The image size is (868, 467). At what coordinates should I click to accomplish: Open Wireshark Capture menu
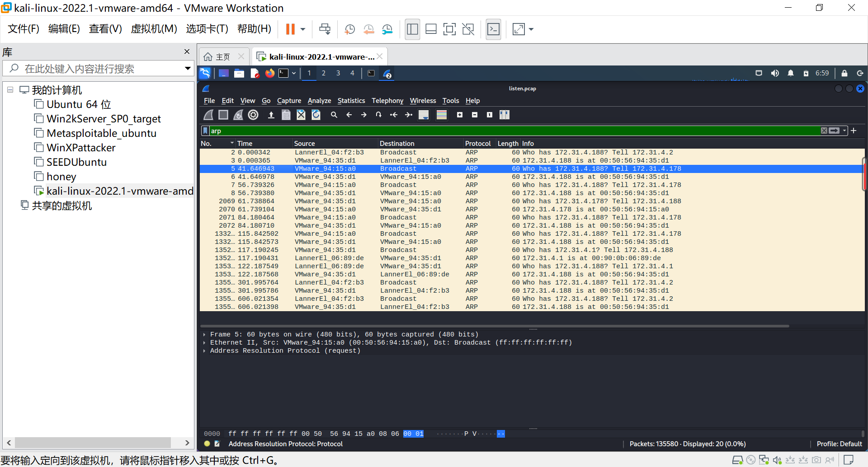pyautogui.click(x=289, y=101)
